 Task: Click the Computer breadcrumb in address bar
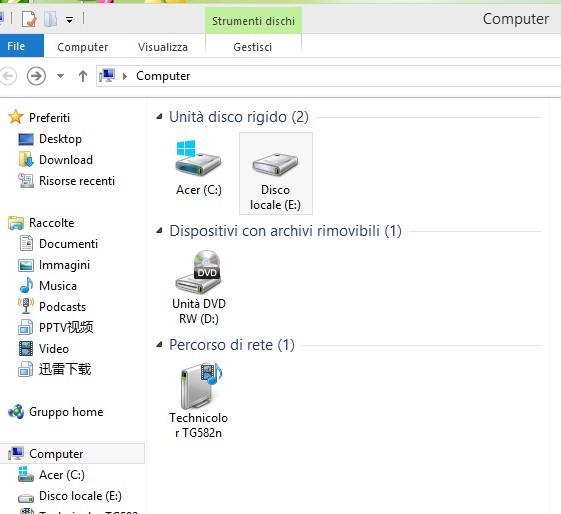163,76
